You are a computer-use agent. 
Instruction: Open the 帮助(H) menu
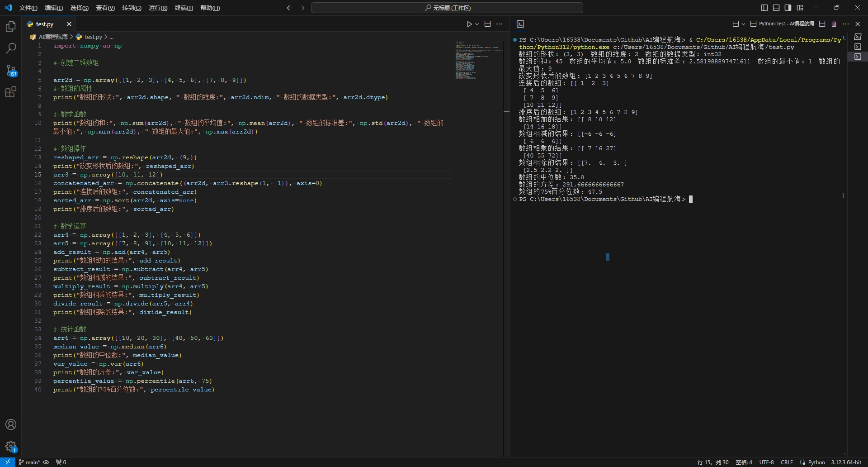tap(210, 8)
